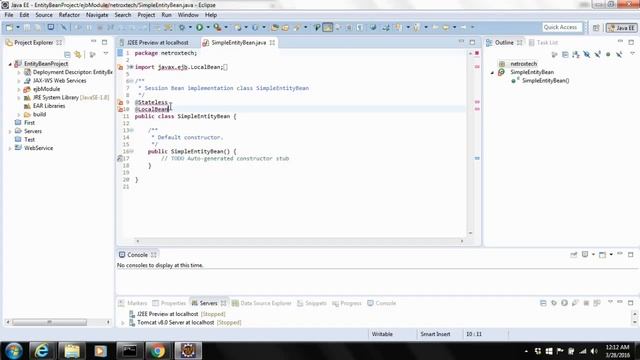Image resolution: width=640 pixels, height=360 pixels.
Task: Click the Open Console icon in Console panel
Action: (602, 255)
